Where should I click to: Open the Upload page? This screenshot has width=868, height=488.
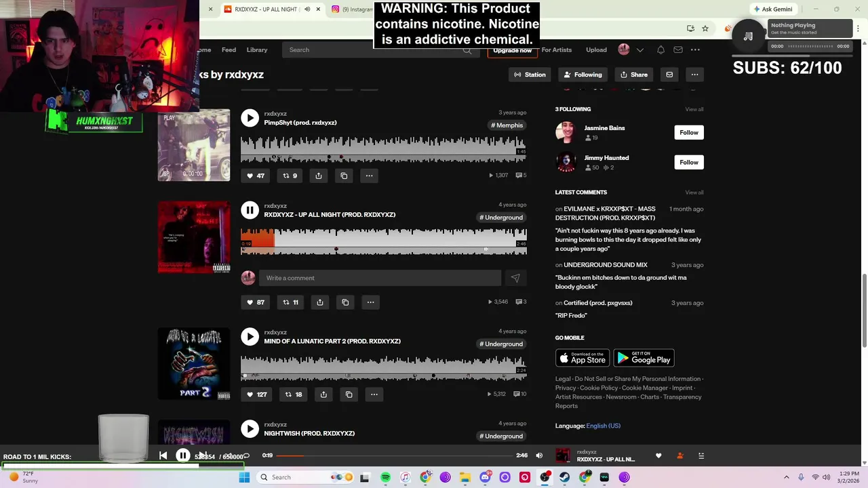point(596,49)
